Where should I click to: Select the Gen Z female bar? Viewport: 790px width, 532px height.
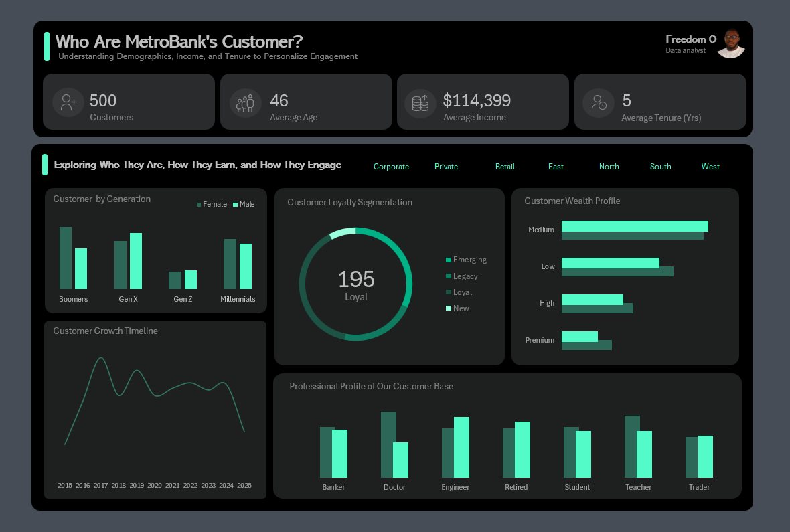pos(175,280)
